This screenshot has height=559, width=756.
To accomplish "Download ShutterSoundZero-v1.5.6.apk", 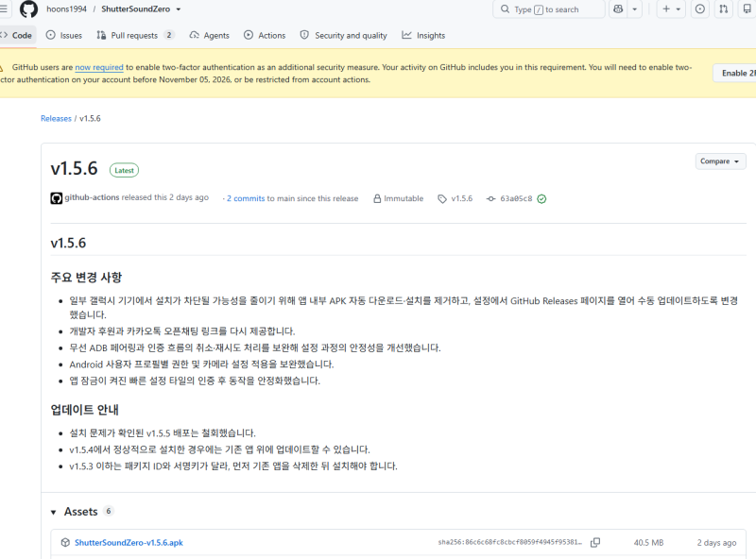I will pos(129,543).
